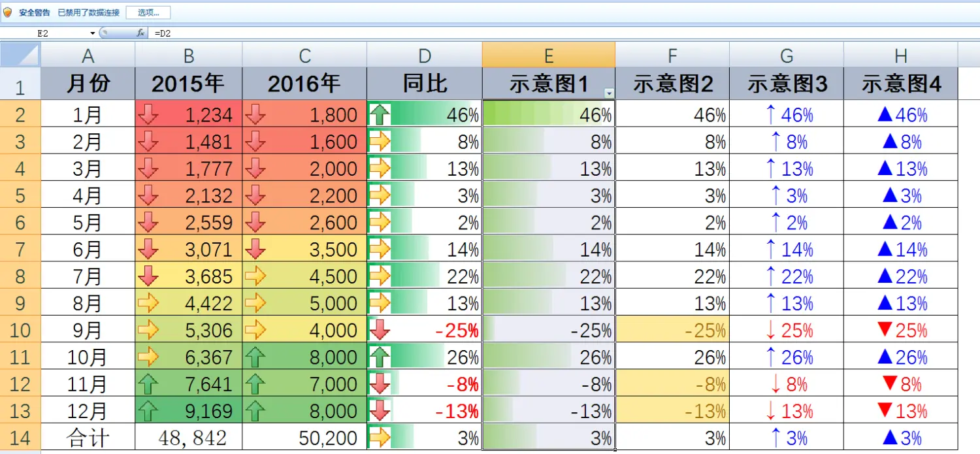
Task: Select row 14 header
Action: [20, 438]
